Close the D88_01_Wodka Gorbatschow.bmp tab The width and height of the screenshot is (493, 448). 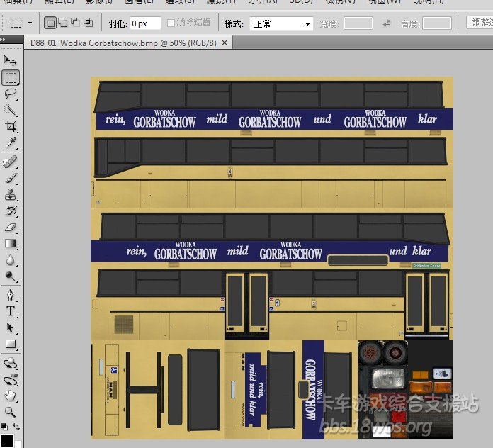(x=225, y=43)
